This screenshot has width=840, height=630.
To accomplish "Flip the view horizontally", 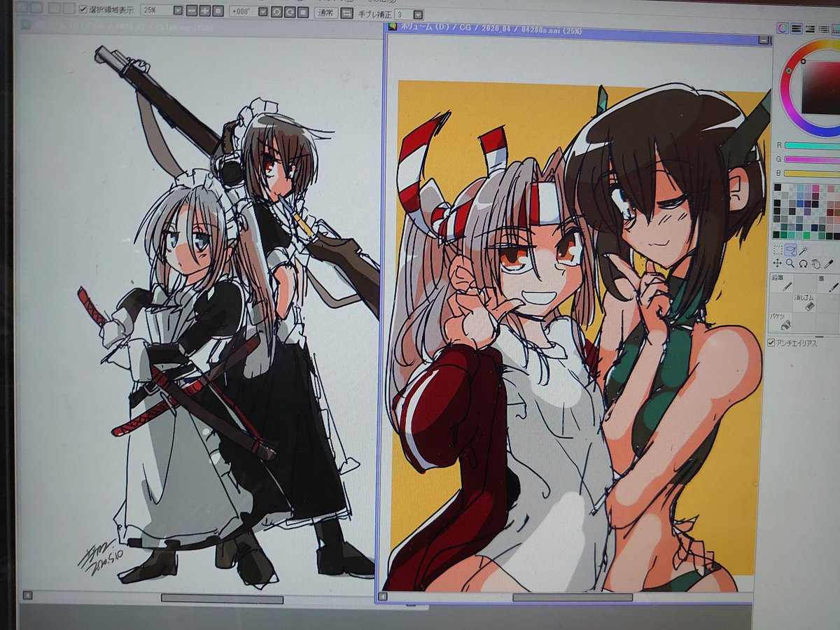I will pos(346,13).
